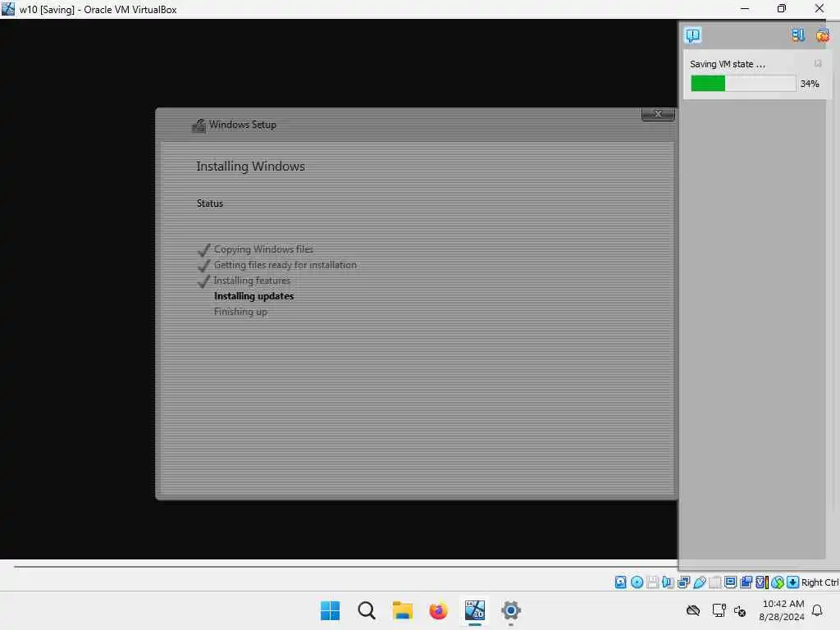Viewport: 840px width, 630px height.
Task: Click the Finishing up step
Action: point(240,312)
